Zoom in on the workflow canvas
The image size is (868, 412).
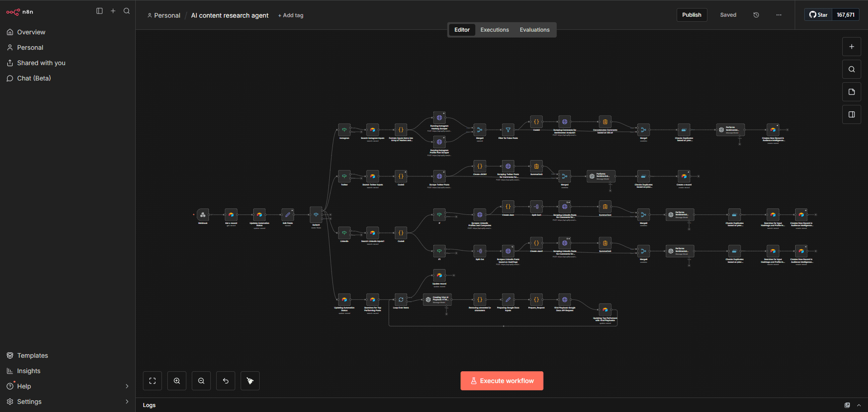click(x=176, y=380)
